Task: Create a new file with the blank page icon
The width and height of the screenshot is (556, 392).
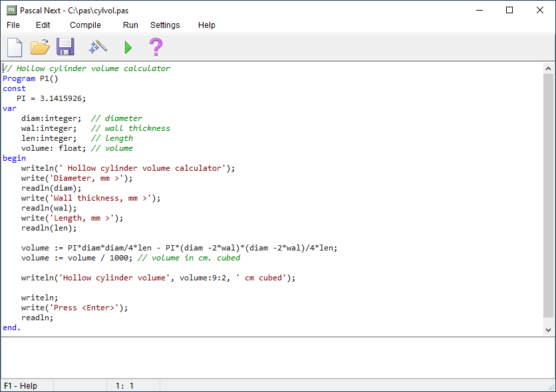Action: tap(15, 47)
